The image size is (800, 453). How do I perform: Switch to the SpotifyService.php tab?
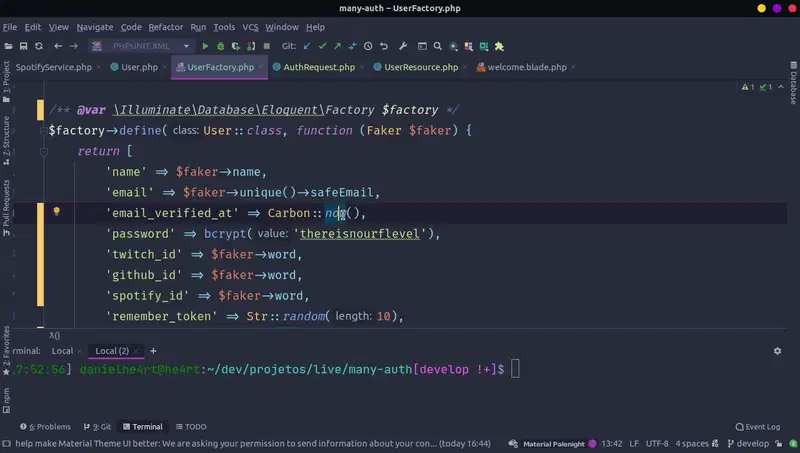tap(54, 67)
